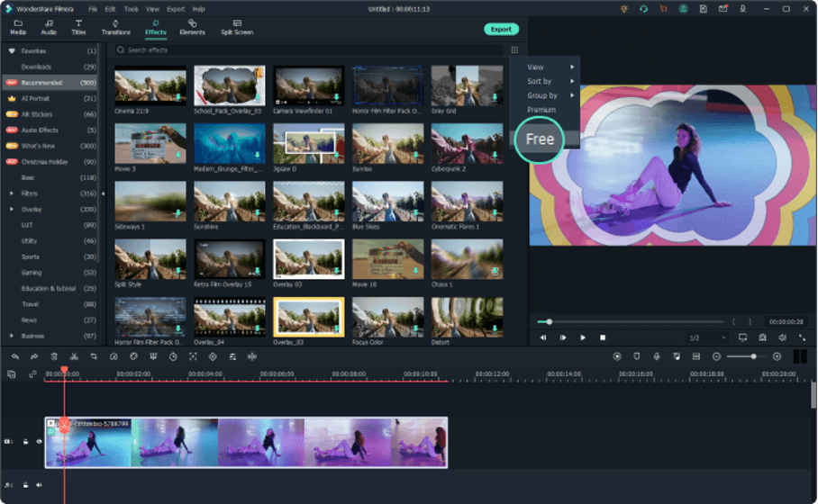Click the preview progress slider handle
818x504 pixels.
point(549,321)
